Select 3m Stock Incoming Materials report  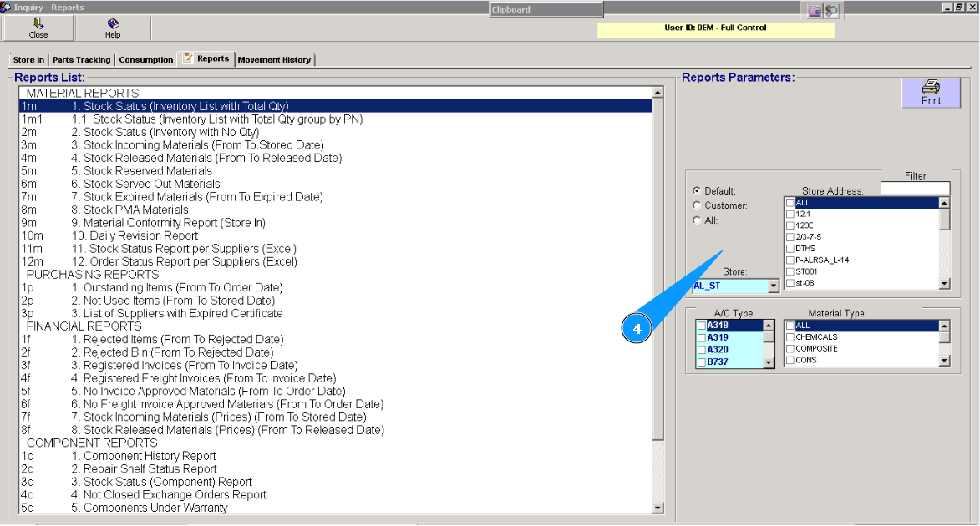point(336,145)
